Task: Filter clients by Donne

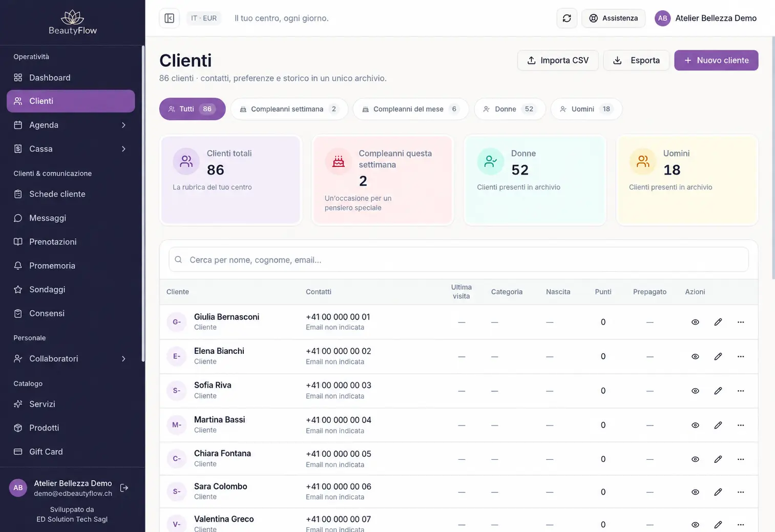Action: (x=509, y=109)
